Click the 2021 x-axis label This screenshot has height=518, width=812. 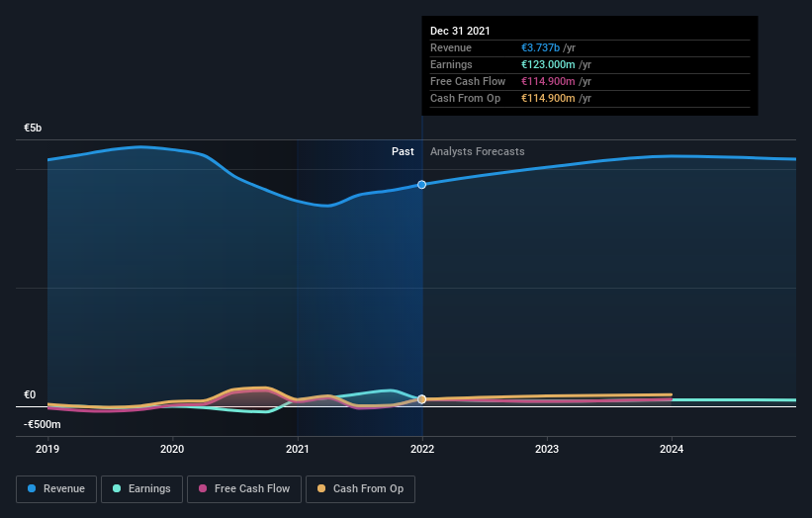click(298, 449)
